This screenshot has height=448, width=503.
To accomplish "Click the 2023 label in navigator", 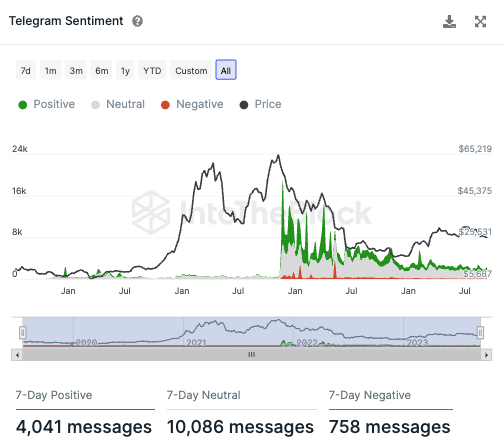I will pyautogui.click(x=417, y=343).
